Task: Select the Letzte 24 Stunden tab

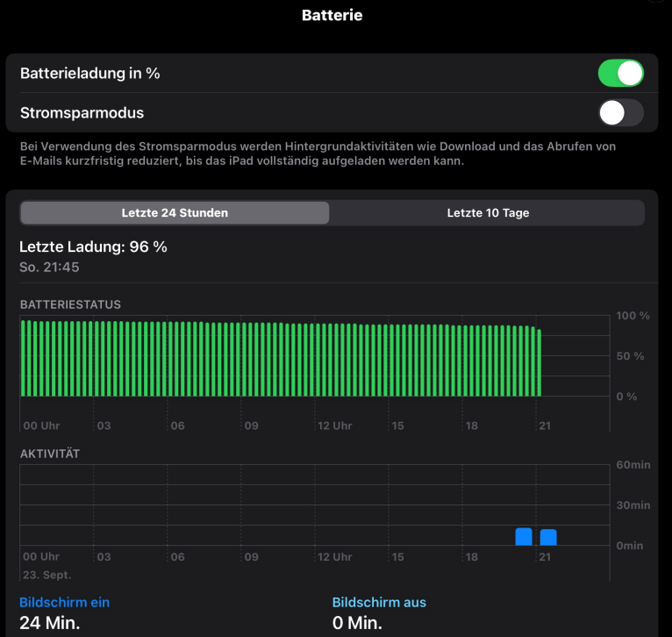Action: [175, 213]
